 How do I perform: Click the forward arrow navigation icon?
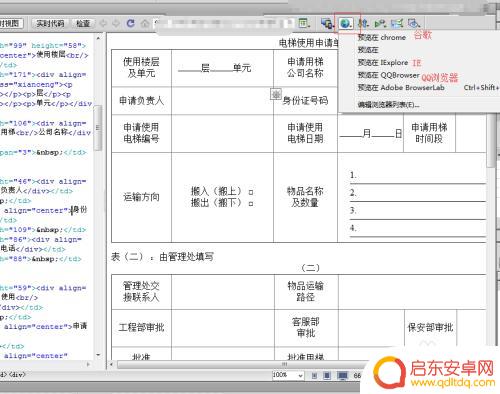pyautogui.click(x=116, y=23)
